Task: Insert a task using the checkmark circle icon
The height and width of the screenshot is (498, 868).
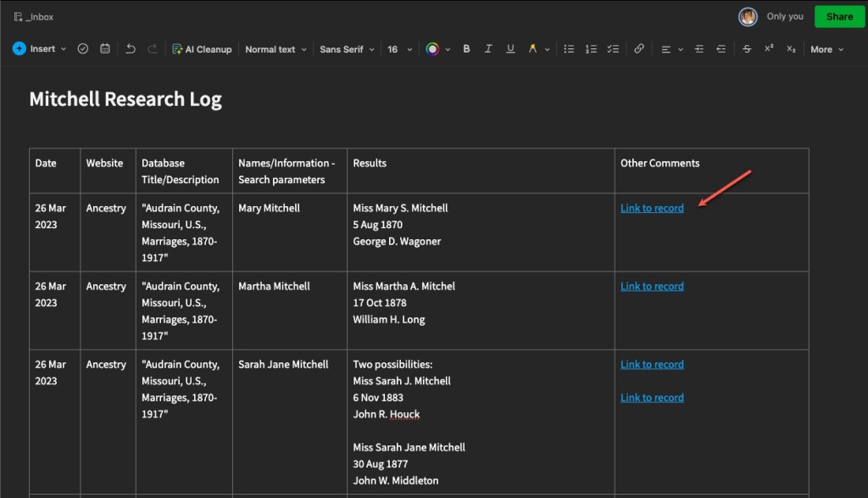Action: coord(83,49)
